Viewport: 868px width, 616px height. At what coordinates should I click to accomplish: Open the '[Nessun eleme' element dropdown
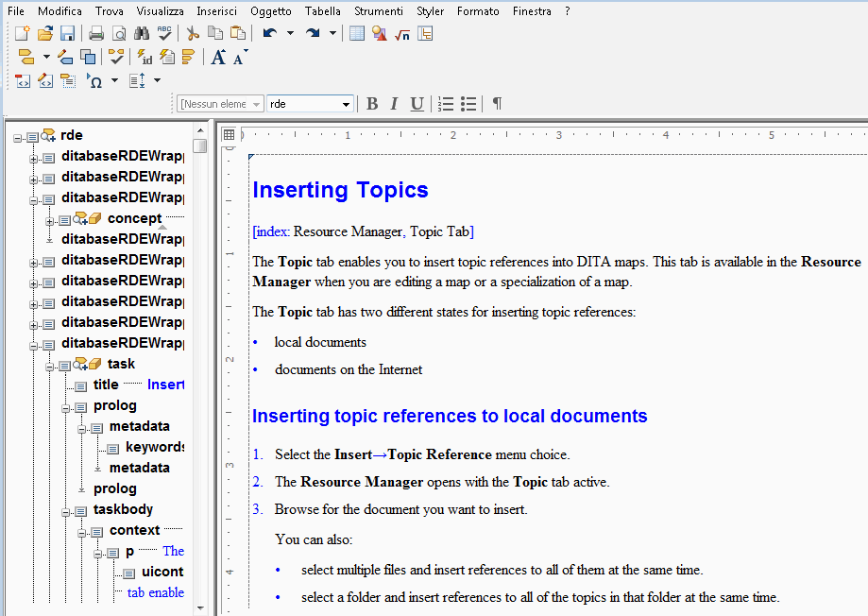tap(220, 104)
